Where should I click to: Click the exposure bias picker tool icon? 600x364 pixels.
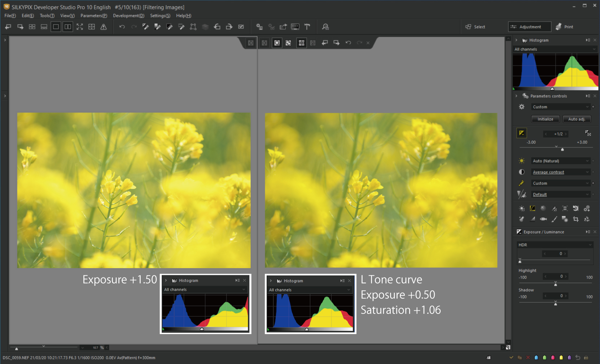(588, 133)
